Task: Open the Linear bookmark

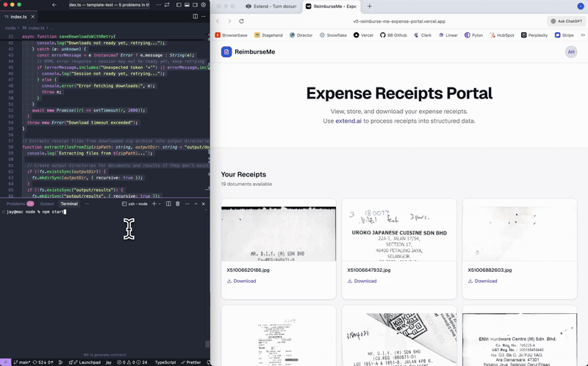Action: [x=448, y=35]
